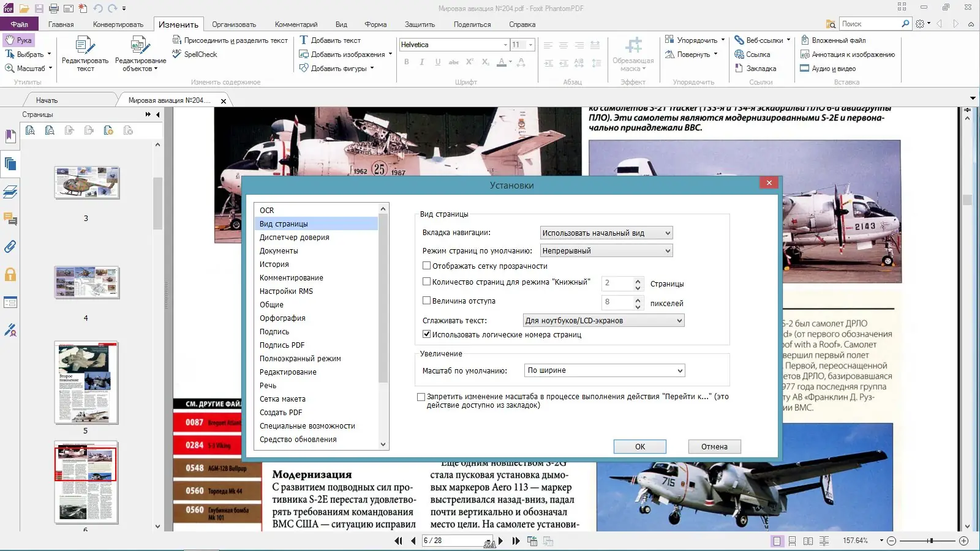Image resolution: width=980 pixels, height=551 pixels.
Task: Click Ссылка tool
Action: click(752, 54)
